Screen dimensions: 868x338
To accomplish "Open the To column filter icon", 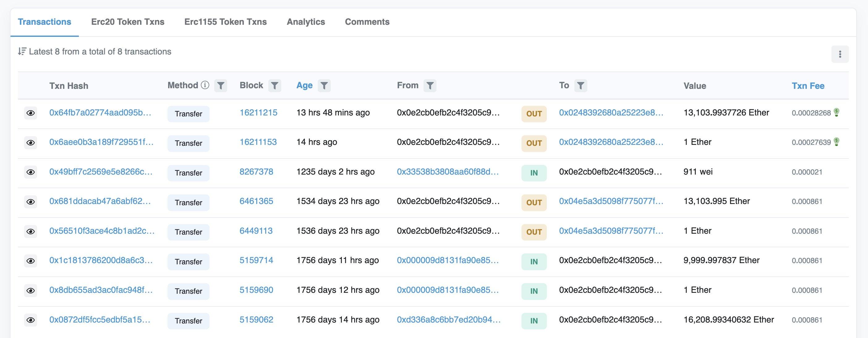I will coord(580,86).
